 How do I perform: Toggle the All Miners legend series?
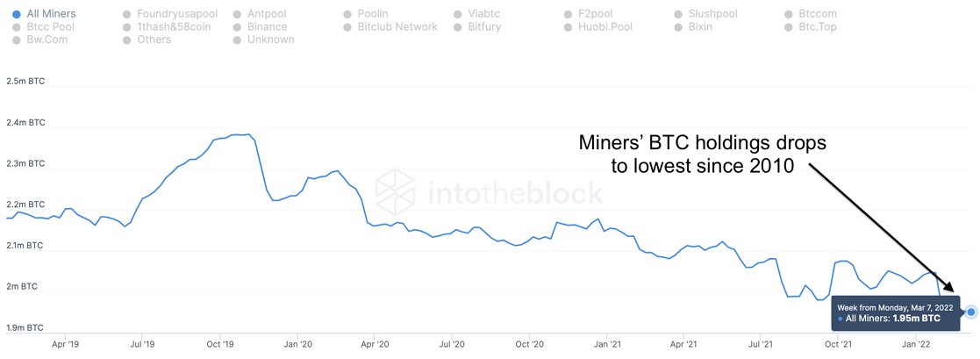45,14
